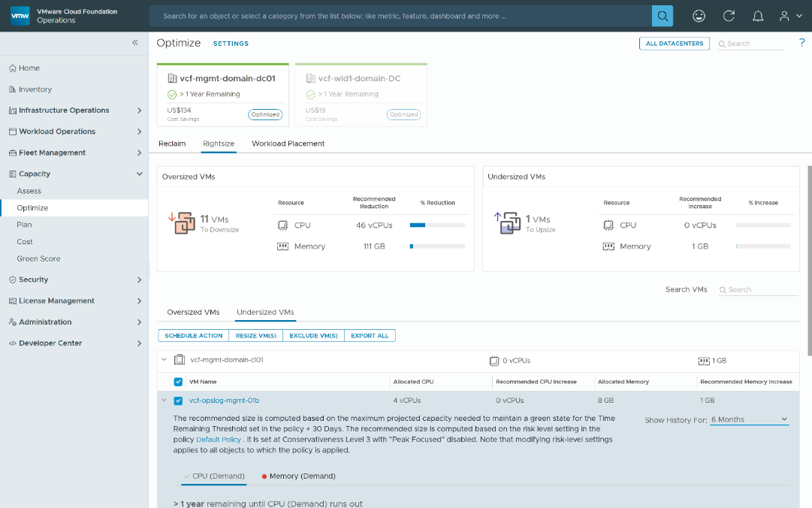The image size is (812, 508).
Task: Click the user profile icon
Action: (x=785, y=15)
